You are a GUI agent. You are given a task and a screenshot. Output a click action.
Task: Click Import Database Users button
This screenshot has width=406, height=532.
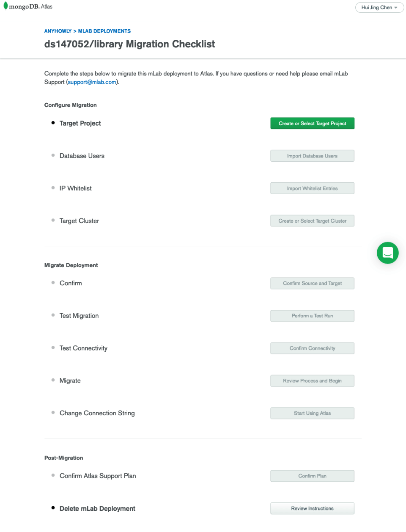tap(313, 156)
